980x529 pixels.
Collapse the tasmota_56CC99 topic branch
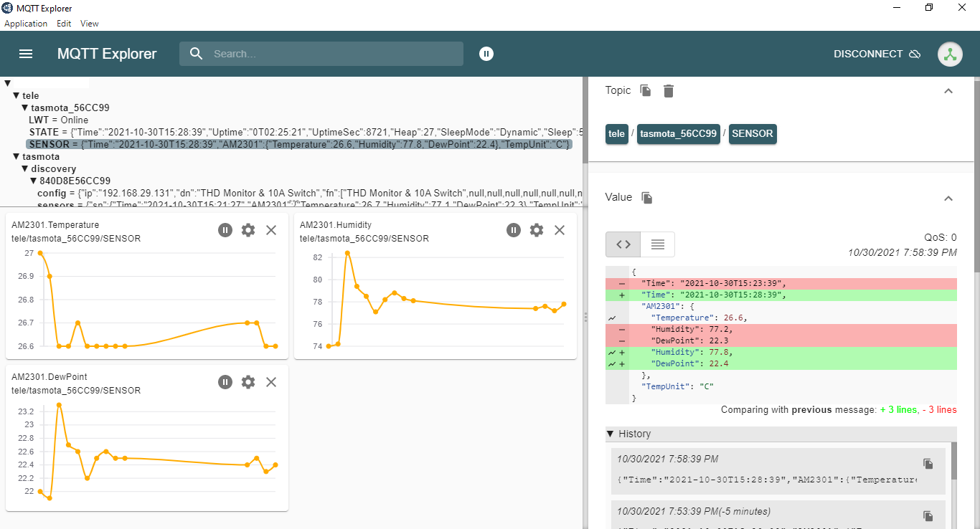tap(25, 108)
